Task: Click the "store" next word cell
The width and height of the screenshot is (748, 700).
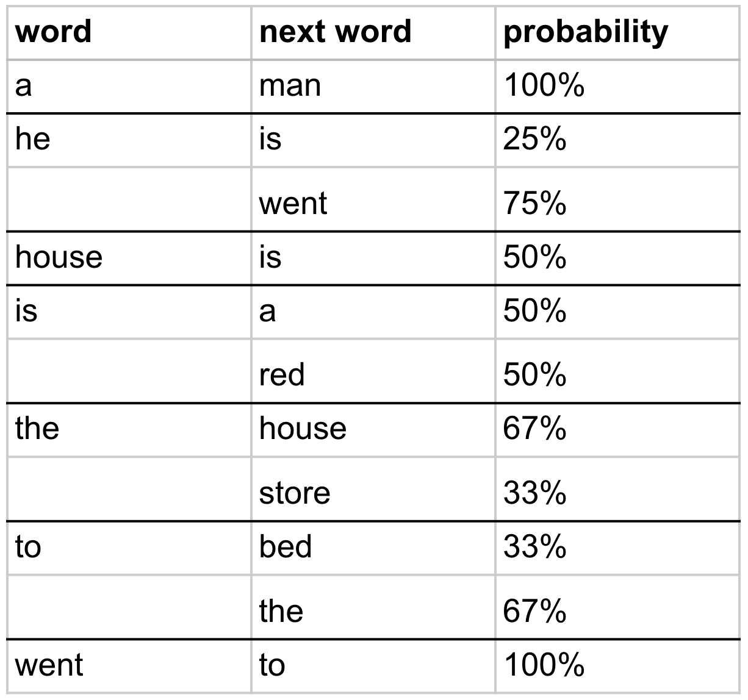Action: point(294,492)
